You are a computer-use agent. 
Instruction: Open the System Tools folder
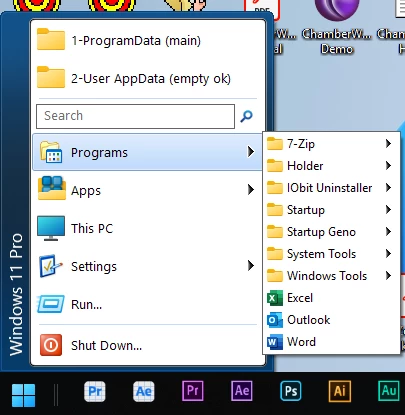click(331, 254)
